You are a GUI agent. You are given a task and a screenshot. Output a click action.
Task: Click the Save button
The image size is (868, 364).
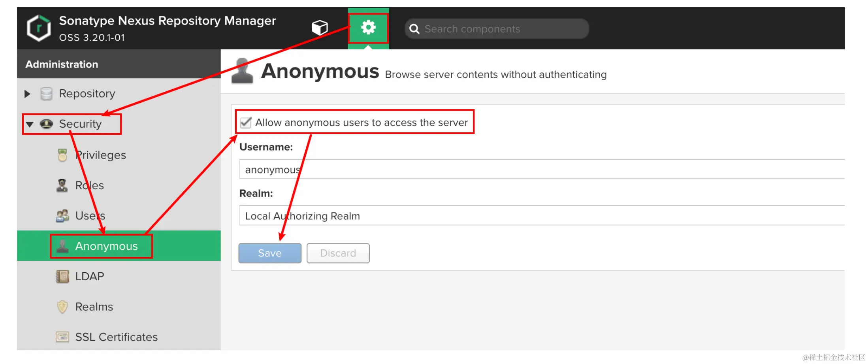[270, 253]
